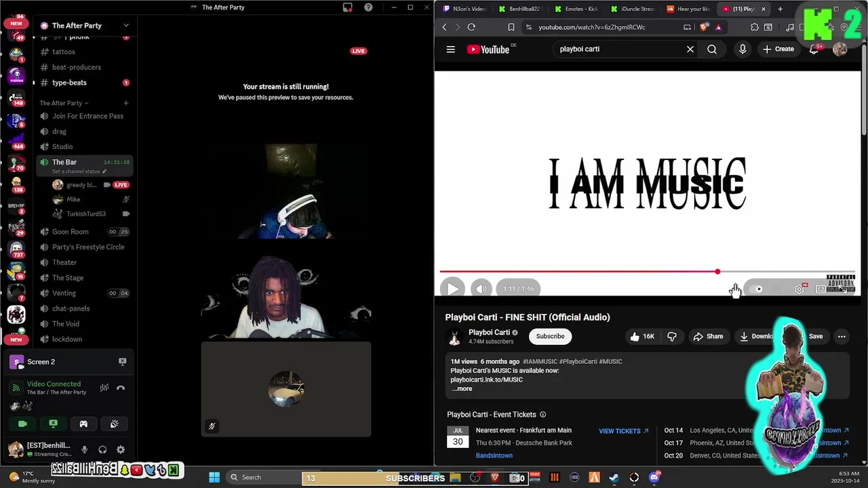Open the Windows taskbar Search box

tap(262, 477)
